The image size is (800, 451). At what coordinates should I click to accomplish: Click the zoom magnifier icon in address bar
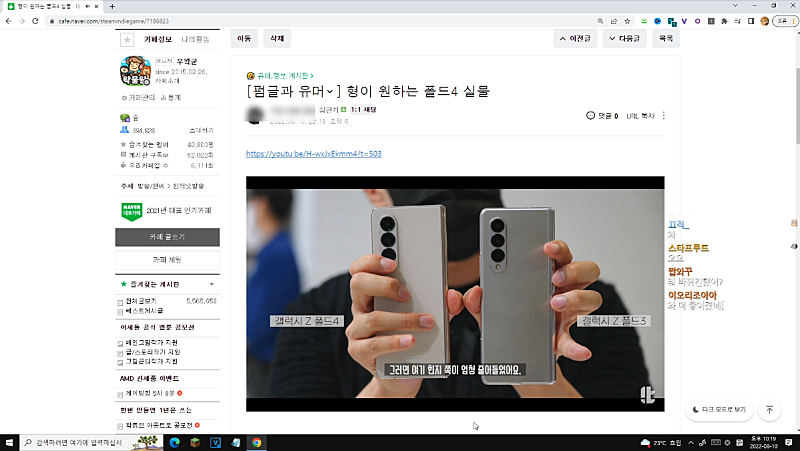601,21
